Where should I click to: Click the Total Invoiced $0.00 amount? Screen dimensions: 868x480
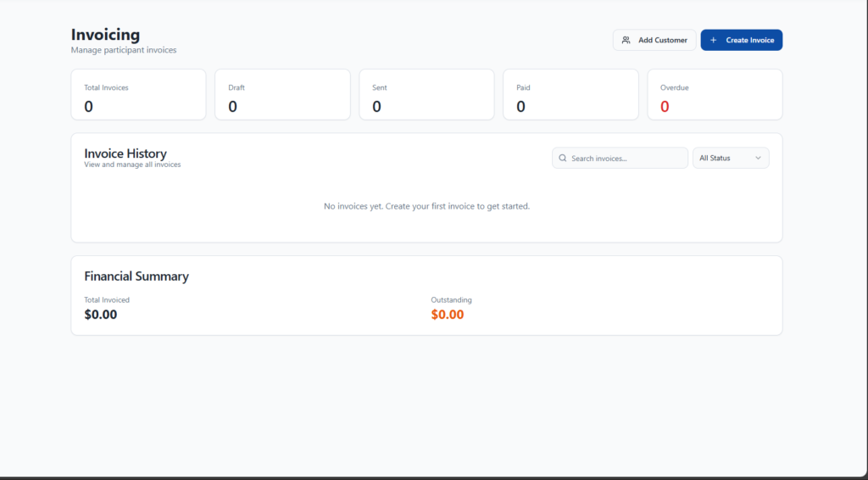(101, 315)
